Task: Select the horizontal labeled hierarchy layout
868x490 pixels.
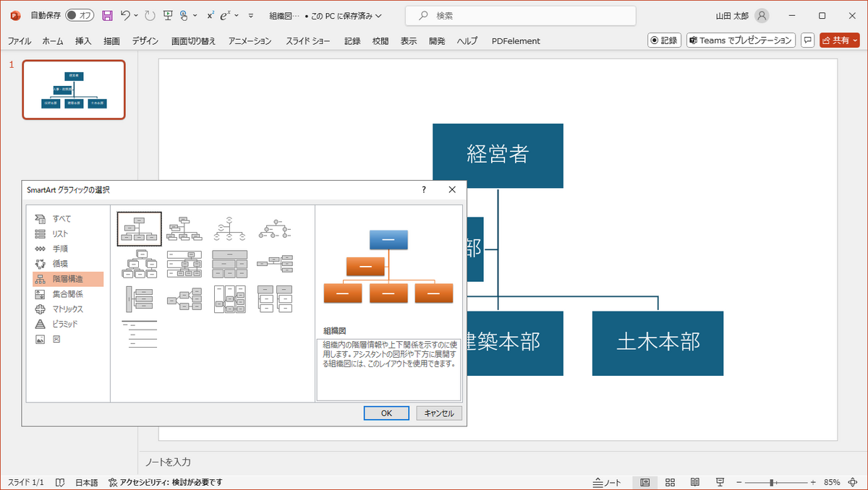Action: pos(229,298)
